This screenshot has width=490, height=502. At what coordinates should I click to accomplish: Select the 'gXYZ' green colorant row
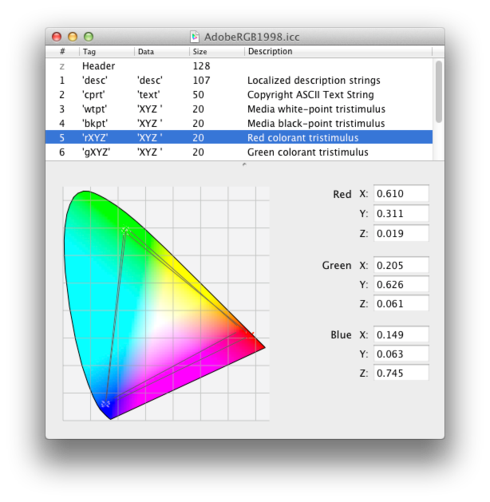[239, 152]
